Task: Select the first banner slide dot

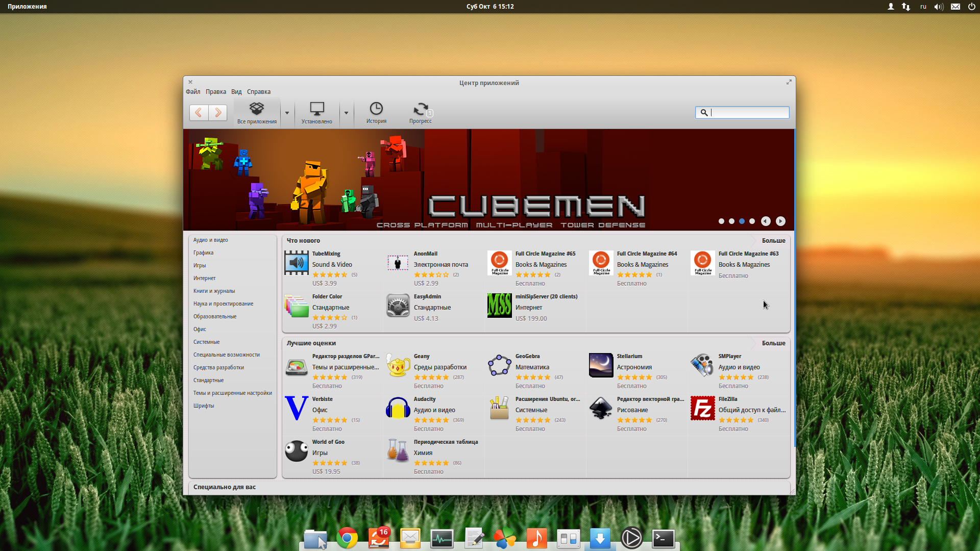Action: click(x=721, y=221)
